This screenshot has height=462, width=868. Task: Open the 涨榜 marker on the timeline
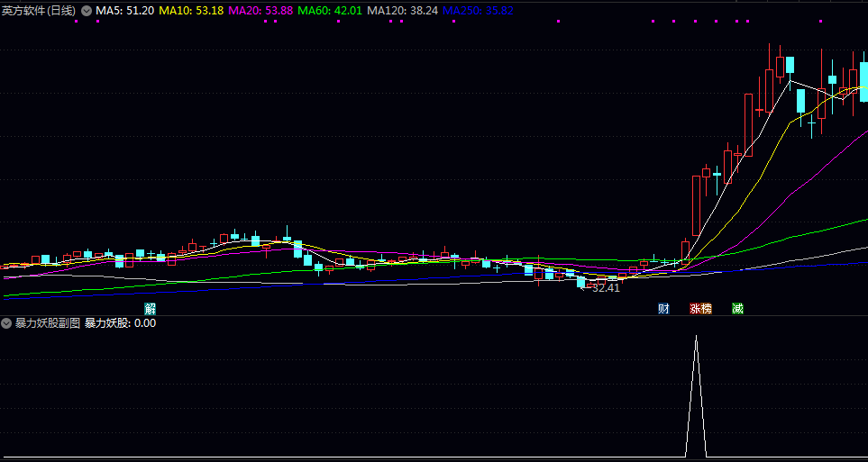point(700,309)
